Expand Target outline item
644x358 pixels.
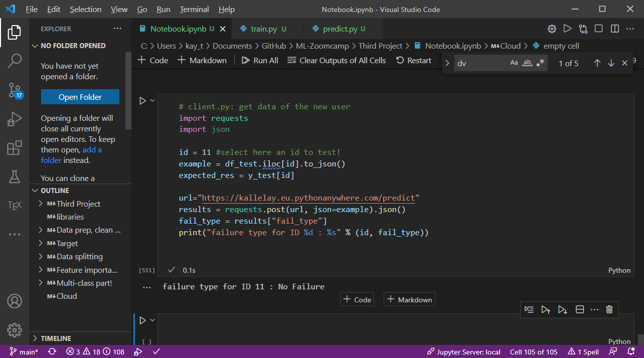tap(41, 243)
